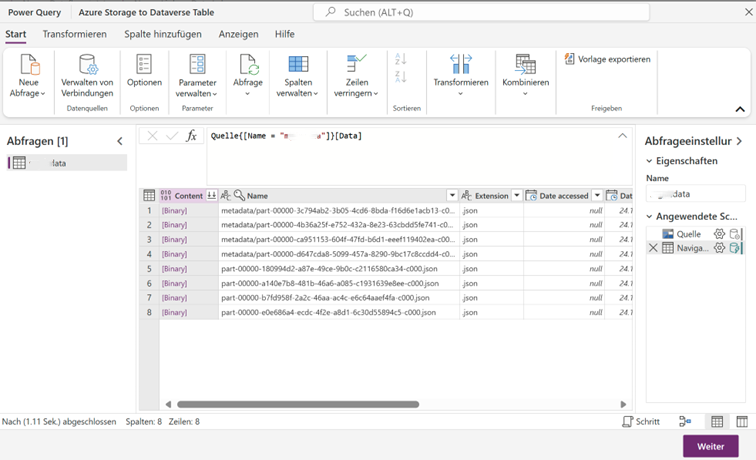Click the sort descending icon
The height and width of the screenshot is (460, 756).
point(401,77)
